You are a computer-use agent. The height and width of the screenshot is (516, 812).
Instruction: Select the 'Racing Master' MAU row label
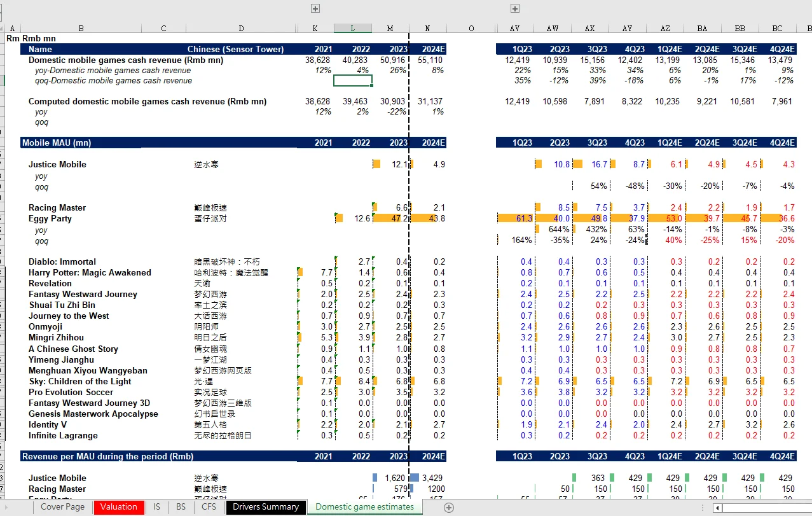(57, 207)
